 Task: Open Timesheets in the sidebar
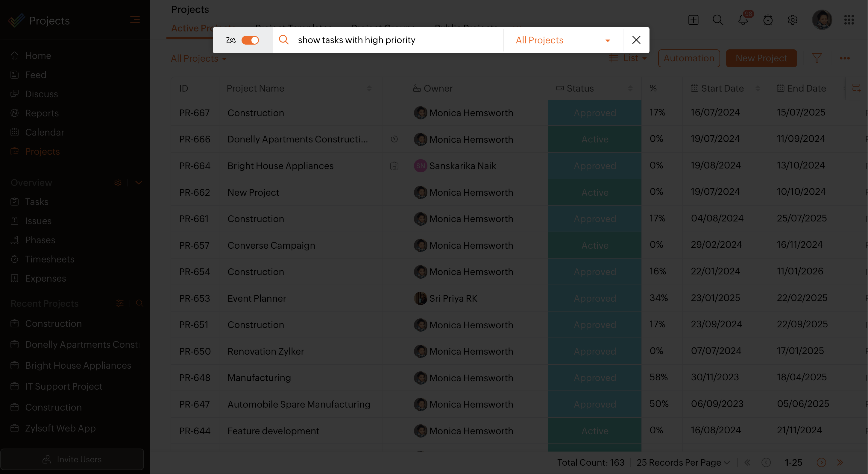pos(49,259)
